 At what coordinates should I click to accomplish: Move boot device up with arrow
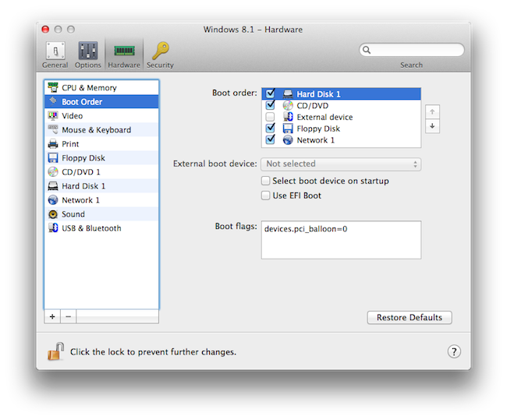432,112
